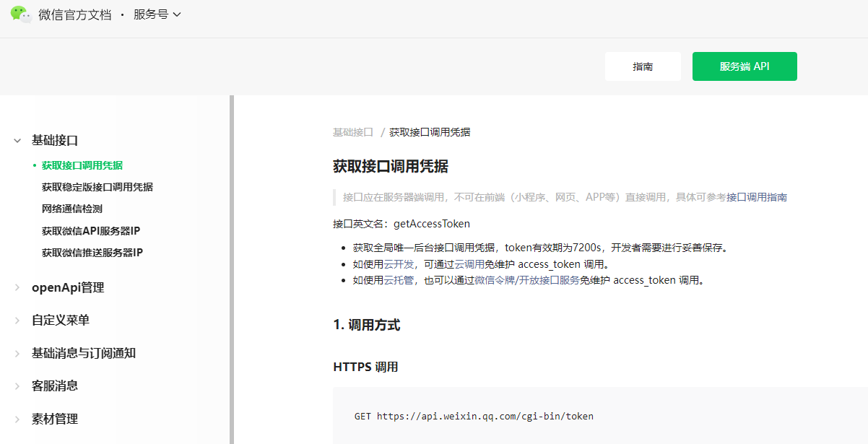Switch to the 指南 tab
The width and height of the screenshot is (868, 444).
pos(643,66)
